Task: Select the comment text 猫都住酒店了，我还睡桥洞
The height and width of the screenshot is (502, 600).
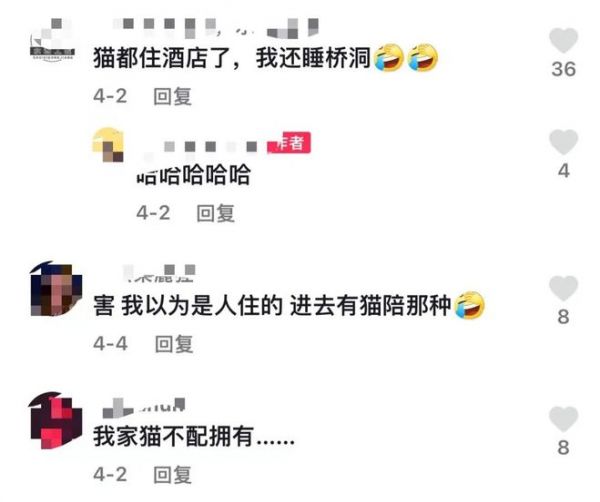Action: point(232,59)
